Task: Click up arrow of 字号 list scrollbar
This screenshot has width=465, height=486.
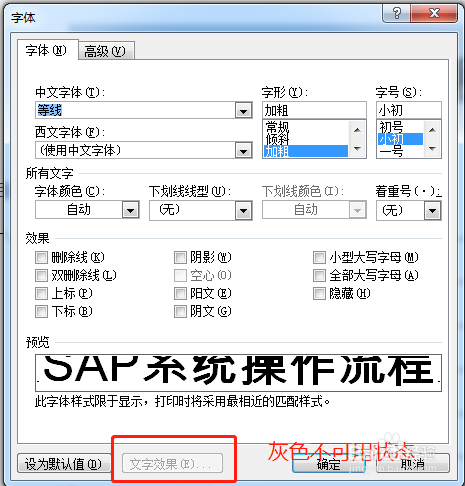Action: [432, 129]
